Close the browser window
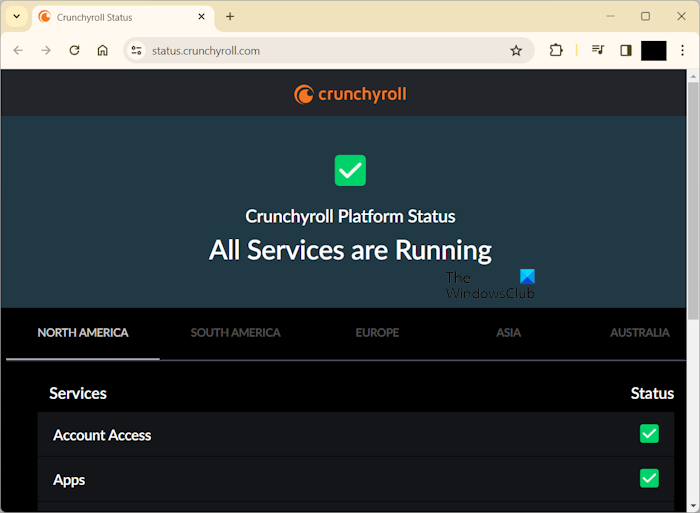The image size is (700, 513). [681, 17]
